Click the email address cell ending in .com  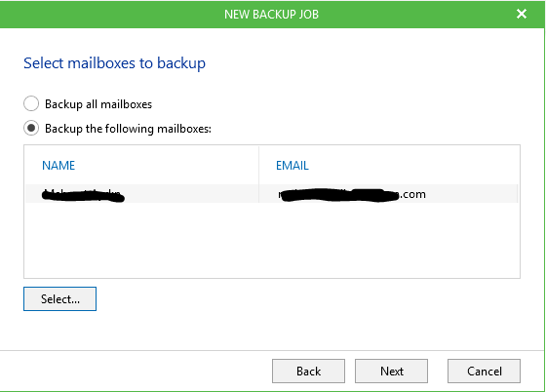(x=389, y=194)
